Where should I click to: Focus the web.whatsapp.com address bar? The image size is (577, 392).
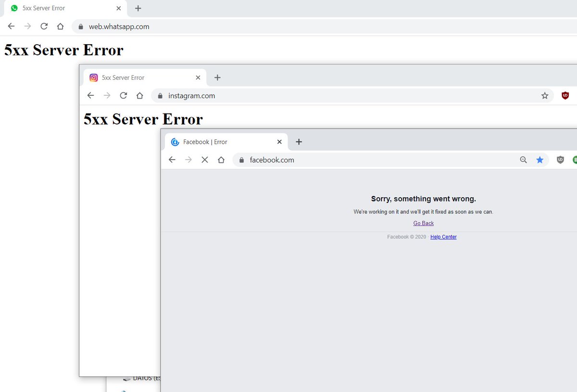coord(324,26)
